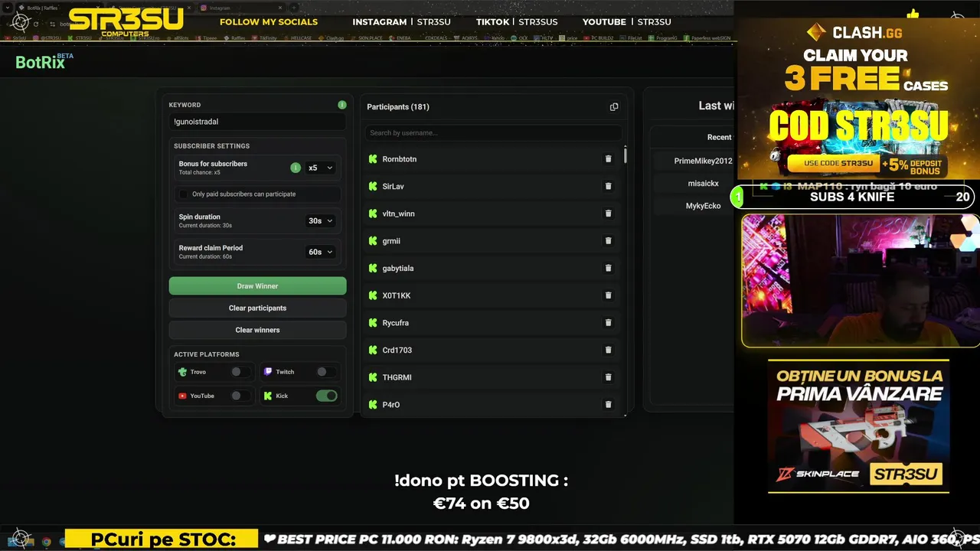The image size is (980, 551).
Task: Delete gabytiala from the participants list
Action: tap(609, 268)
